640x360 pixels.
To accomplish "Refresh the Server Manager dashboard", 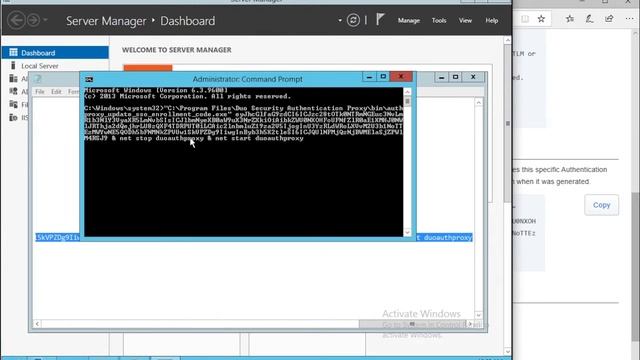I will [353, 20].
